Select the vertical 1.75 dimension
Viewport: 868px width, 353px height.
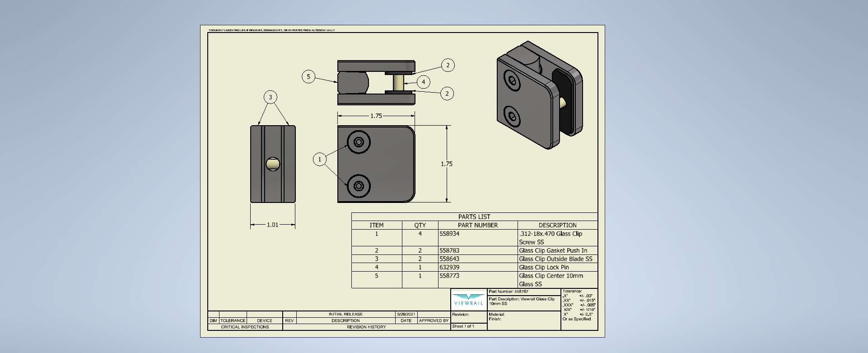tap(446, 164)
